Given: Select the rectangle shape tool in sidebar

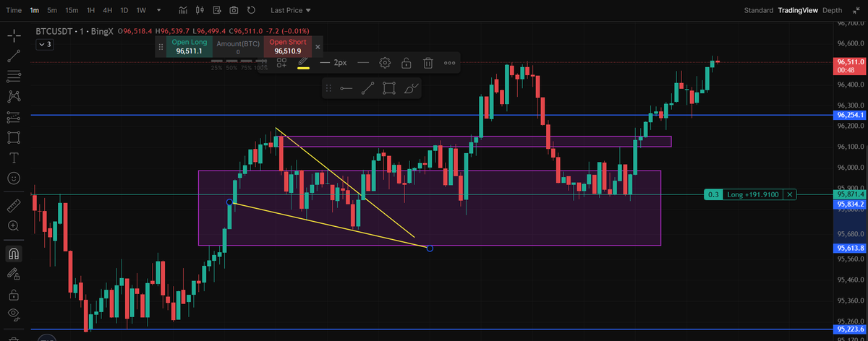Looking at the screenshot, I should [14, 137].
